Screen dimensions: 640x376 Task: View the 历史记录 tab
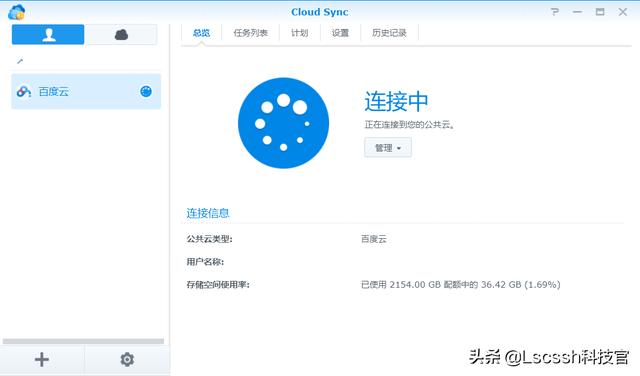coord(389,33)
